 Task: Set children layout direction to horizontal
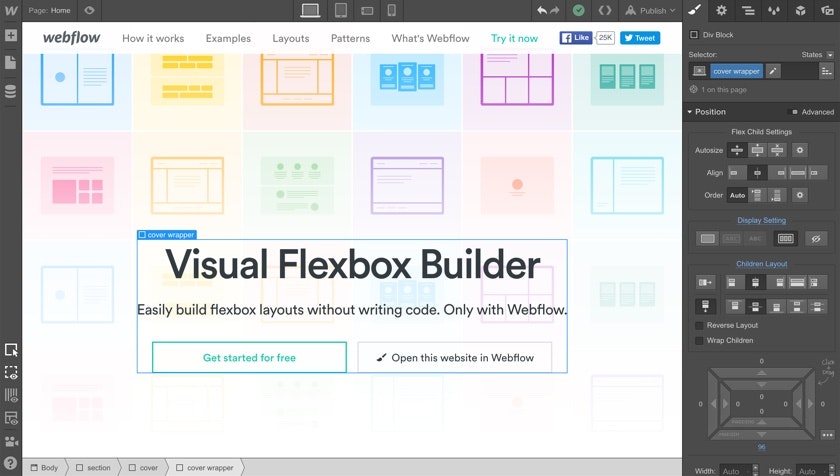(x=706, y=282)
